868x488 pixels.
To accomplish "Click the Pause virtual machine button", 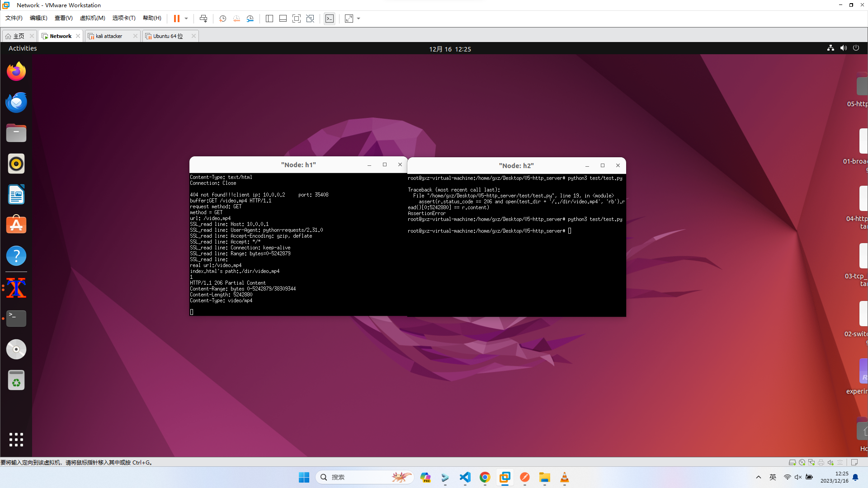I will click(x=176, y=19).
